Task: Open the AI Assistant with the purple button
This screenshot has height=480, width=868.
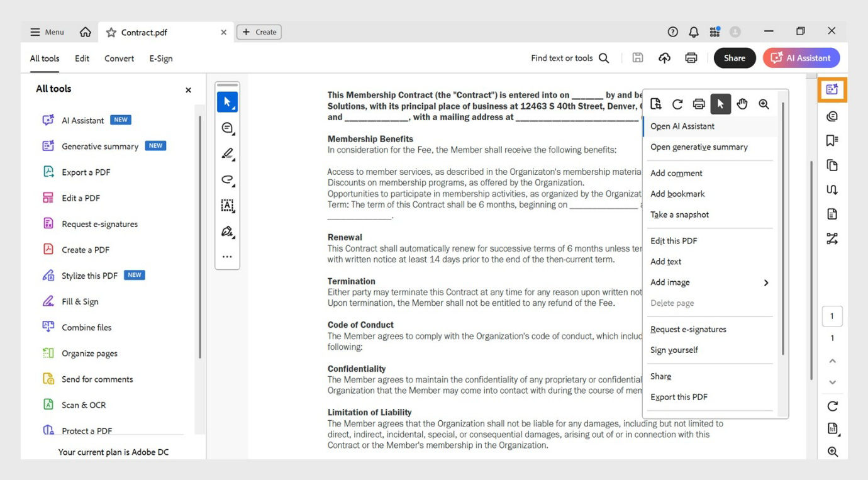Action: point(801,57)
